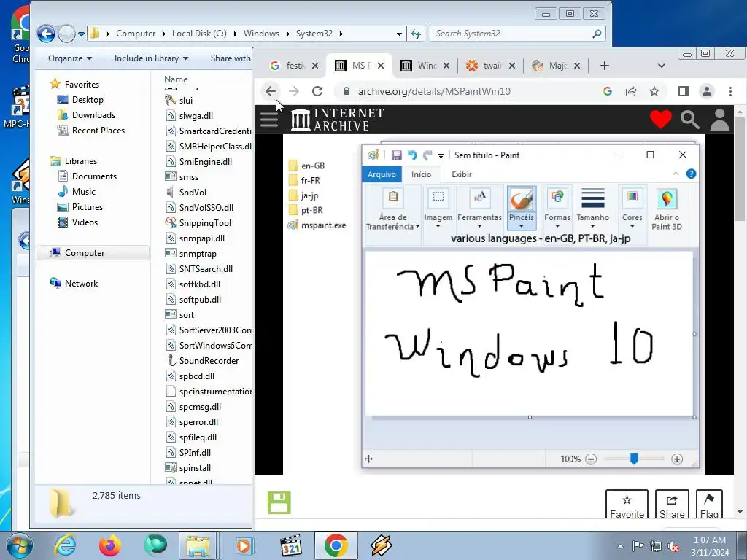Select Pictures library
The image size is (747, 560).
88,206
